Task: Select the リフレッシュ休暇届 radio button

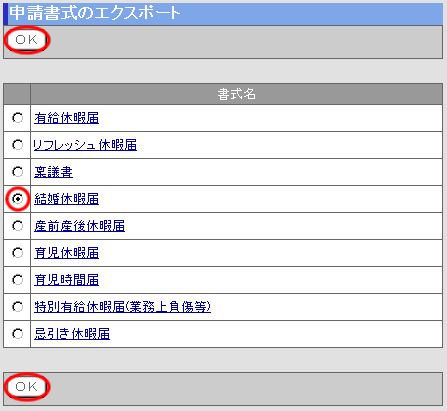Action: [x=17, y=145]
